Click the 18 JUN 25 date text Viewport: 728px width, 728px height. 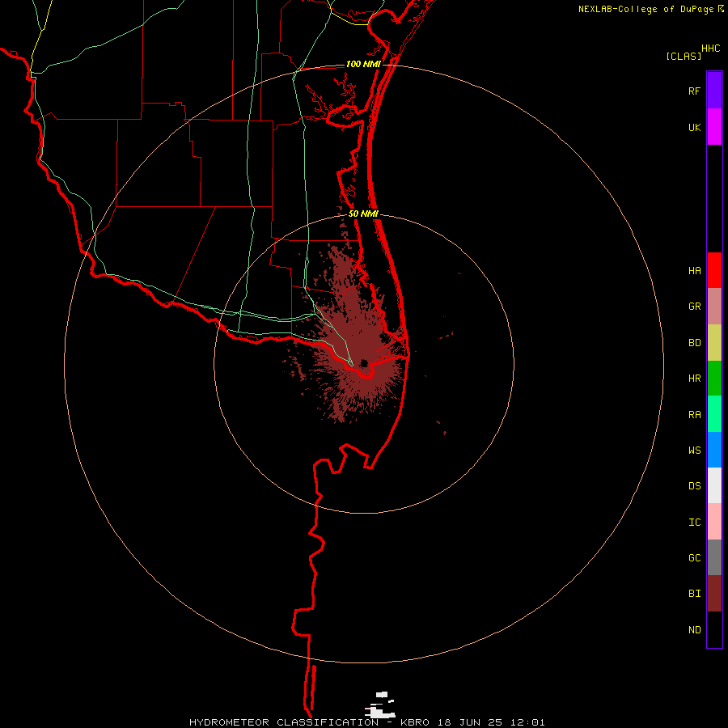pyautogui.click(x=470, y=722)
